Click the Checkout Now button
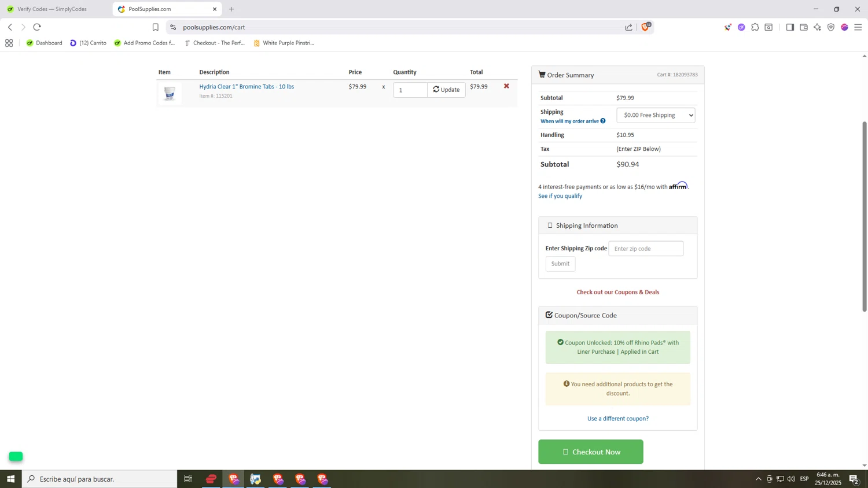This screenshot has width=868, height=488. pyautogui.click(x=590, y=452)
